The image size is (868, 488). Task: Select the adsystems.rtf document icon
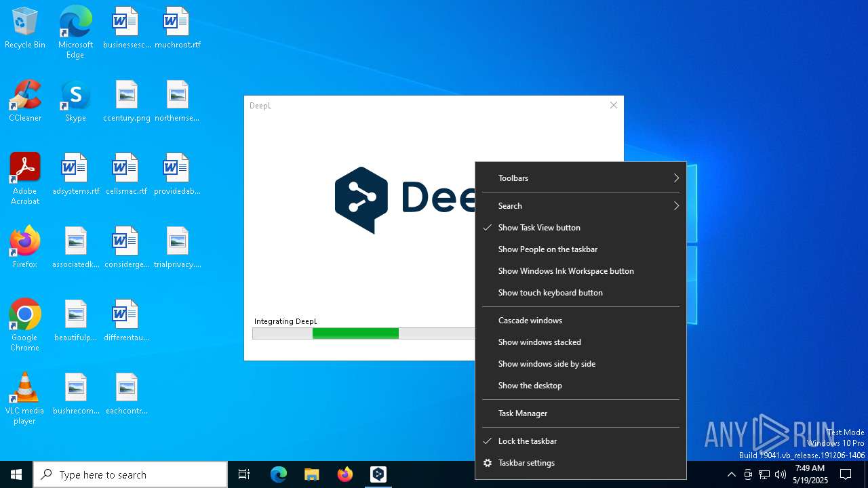(x=75, y=174)
